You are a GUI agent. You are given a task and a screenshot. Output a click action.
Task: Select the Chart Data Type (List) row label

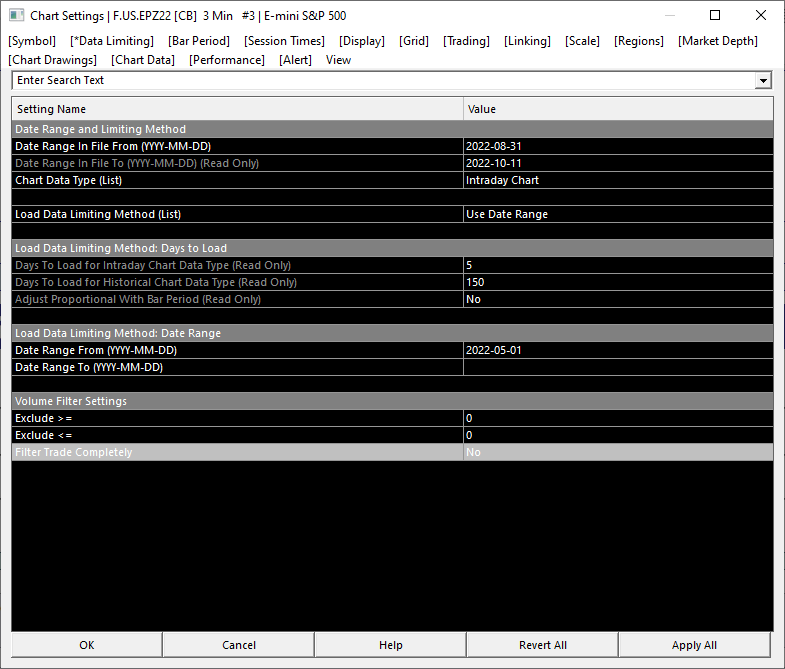(69, 180)
